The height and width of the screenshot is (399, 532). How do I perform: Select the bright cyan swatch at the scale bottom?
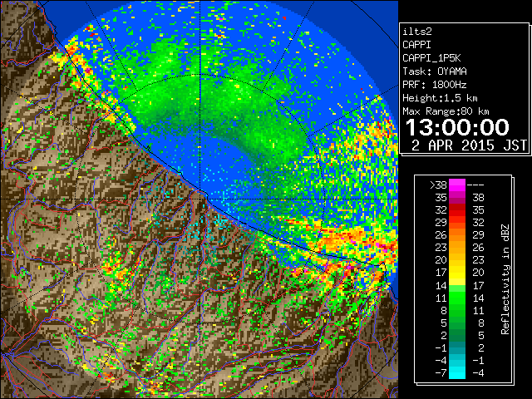point(457,372)
